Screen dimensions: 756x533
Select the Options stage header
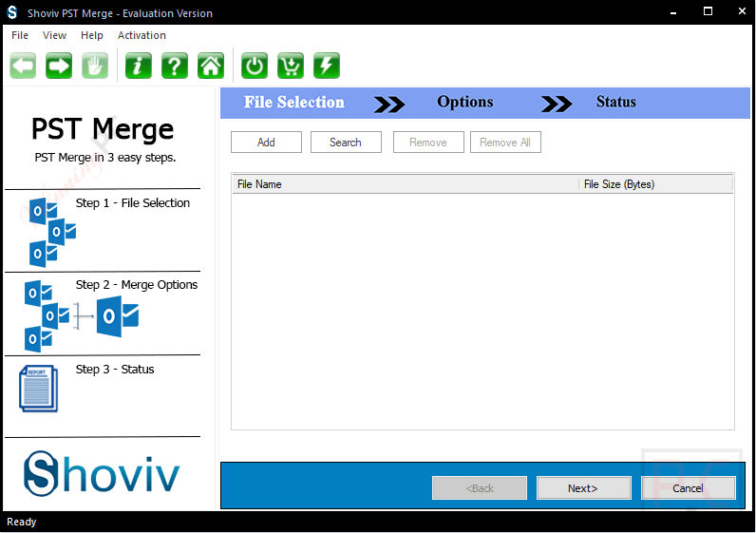tap(465, 103)
